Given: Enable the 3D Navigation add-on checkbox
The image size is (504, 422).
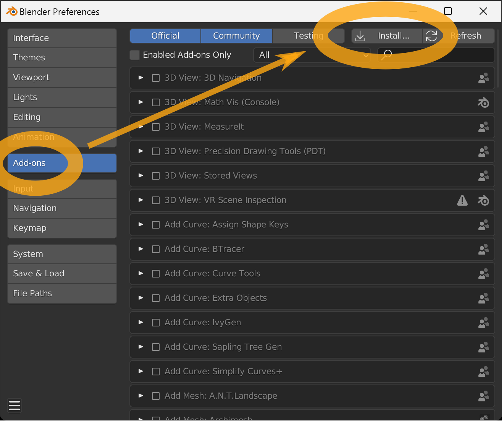Looking at the screenshot, I should click(156, 78).
